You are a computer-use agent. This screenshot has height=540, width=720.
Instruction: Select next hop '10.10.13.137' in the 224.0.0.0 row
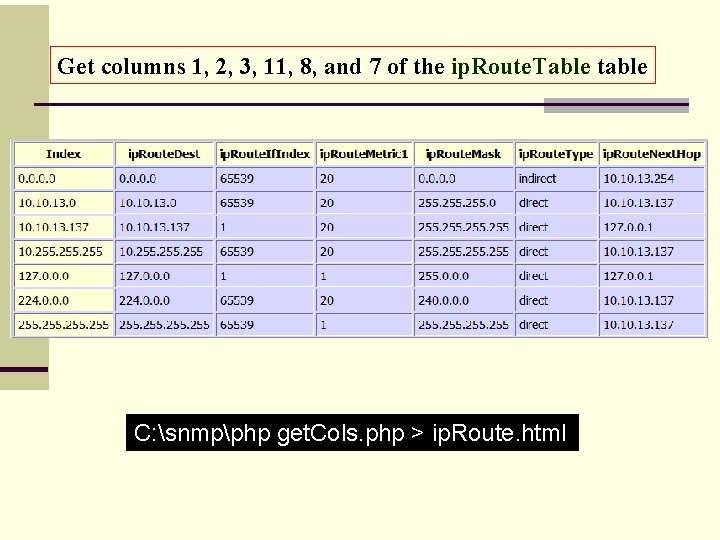[652, 300]
